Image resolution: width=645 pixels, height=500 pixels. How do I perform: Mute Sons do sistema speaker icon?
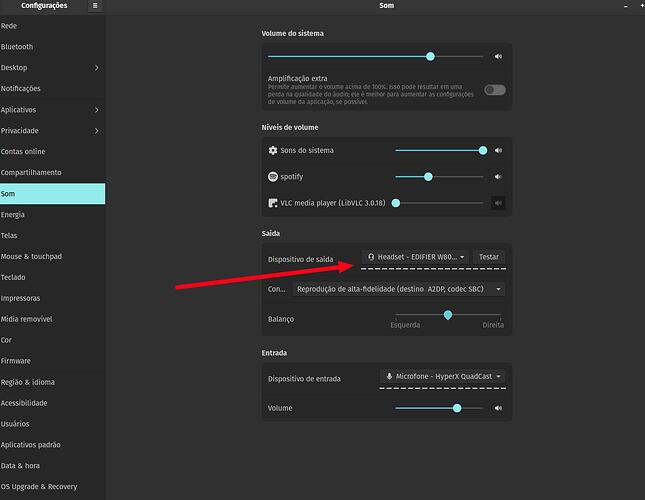[x=498, y=150]
